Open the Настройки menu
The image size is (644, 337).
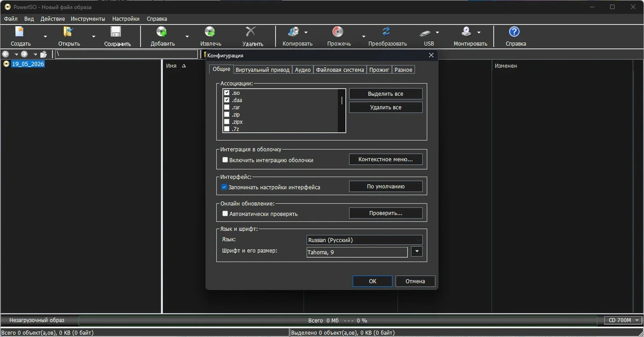click(126, 19)
